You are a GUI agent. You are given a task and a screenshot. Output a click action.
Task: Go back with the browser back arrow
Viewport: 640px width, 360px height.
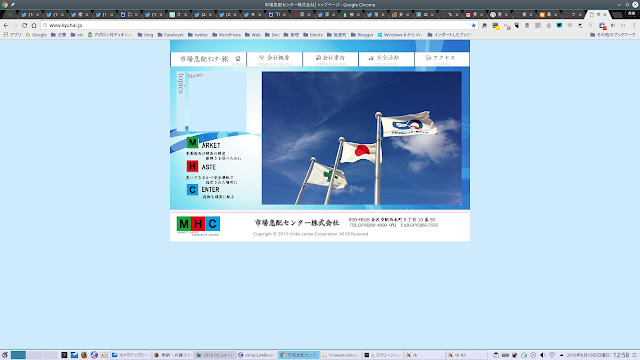click(6, 25)
